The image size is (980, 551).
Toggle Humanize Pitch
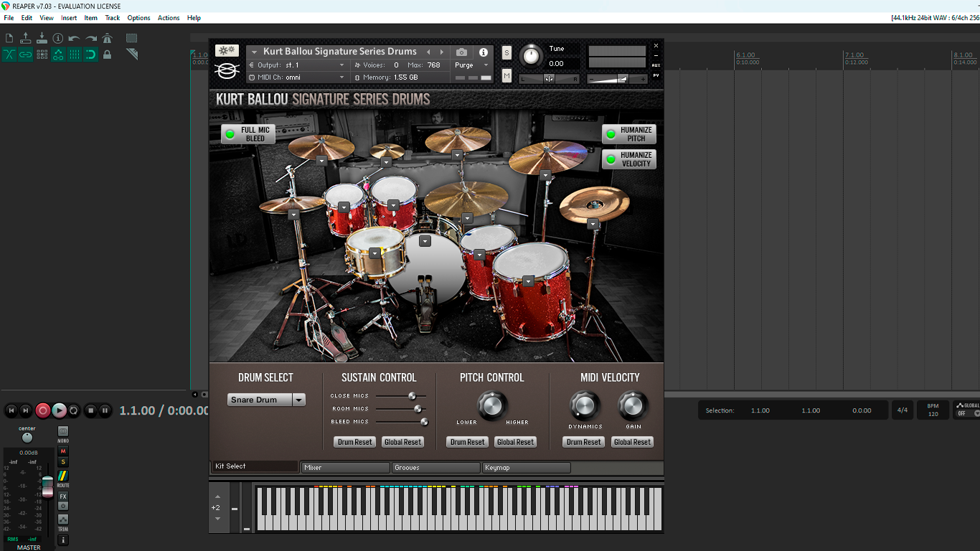point(629,134)
